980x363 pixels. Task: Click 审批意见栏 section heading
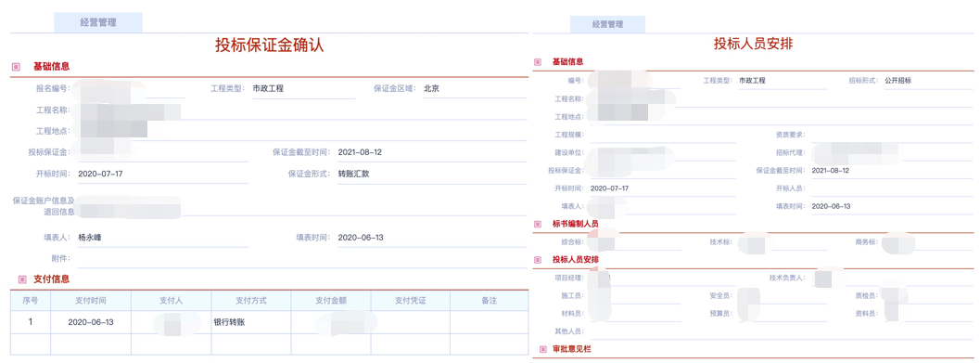571,348
